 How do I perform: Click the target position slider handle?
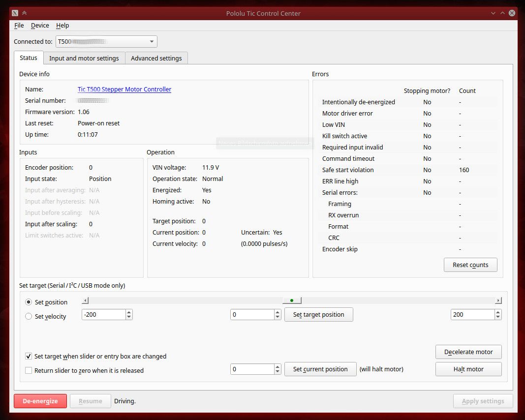(292, 300)
